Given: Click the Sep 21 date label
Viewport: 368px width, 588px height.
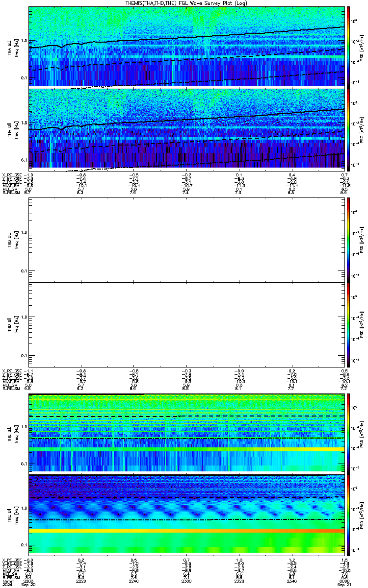Looking at the screenshot, I should (342, 584).
